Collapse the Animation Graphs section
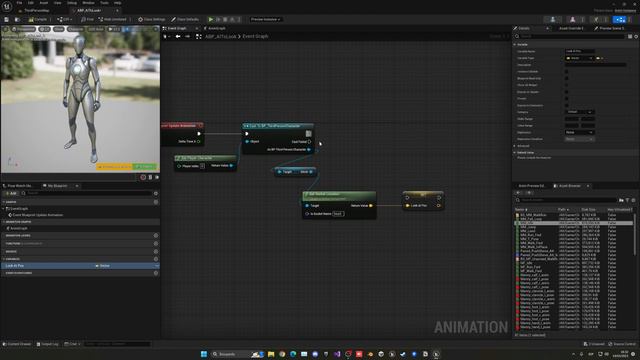The width and height of the screenshot is (640, 360). coord(4,222)
